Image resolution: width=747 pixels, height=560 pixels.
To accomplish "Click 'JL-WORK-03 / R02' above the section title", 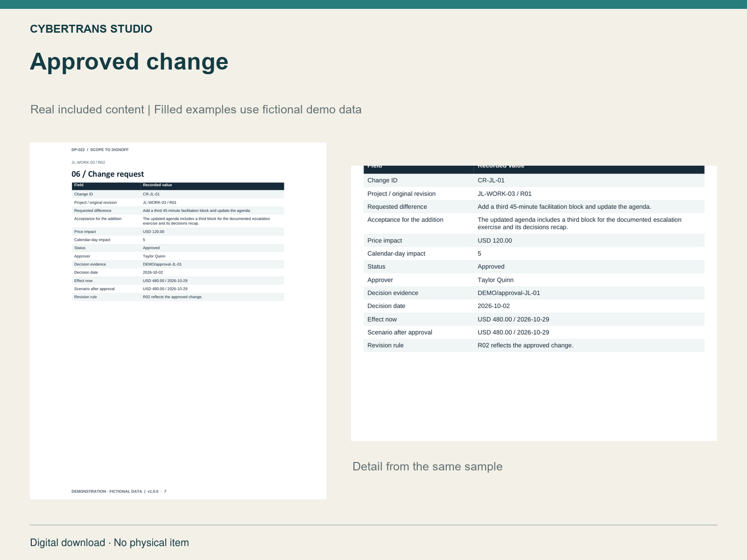I will point(88,162).
